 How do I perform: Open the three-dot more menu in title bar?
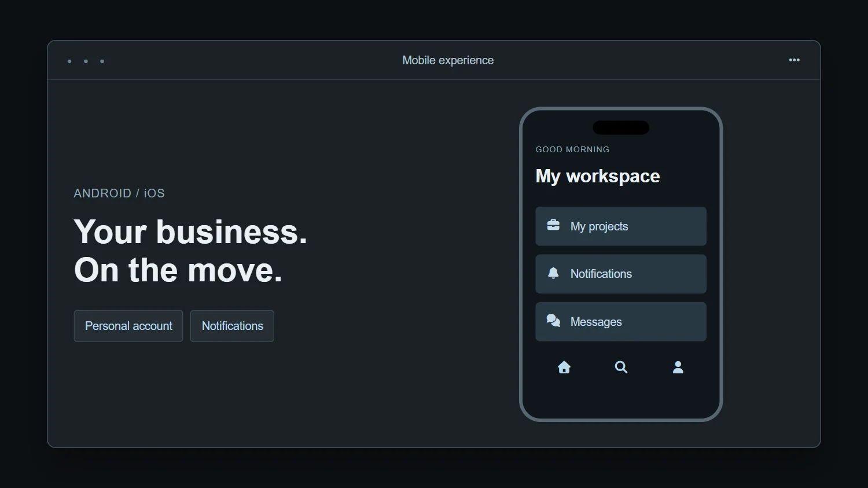tap(795, 60)
